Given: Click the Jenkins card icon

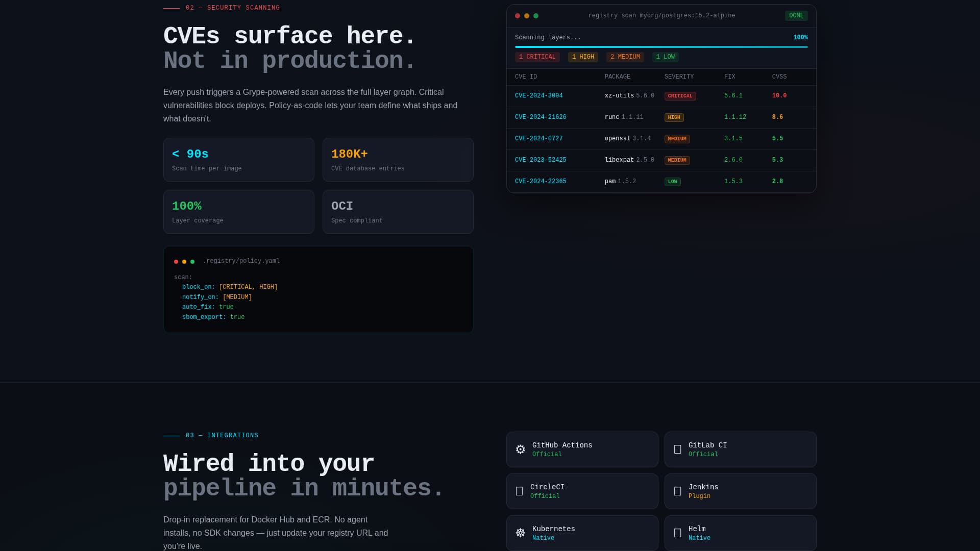Looking at the screenshot, I should 677,491.
